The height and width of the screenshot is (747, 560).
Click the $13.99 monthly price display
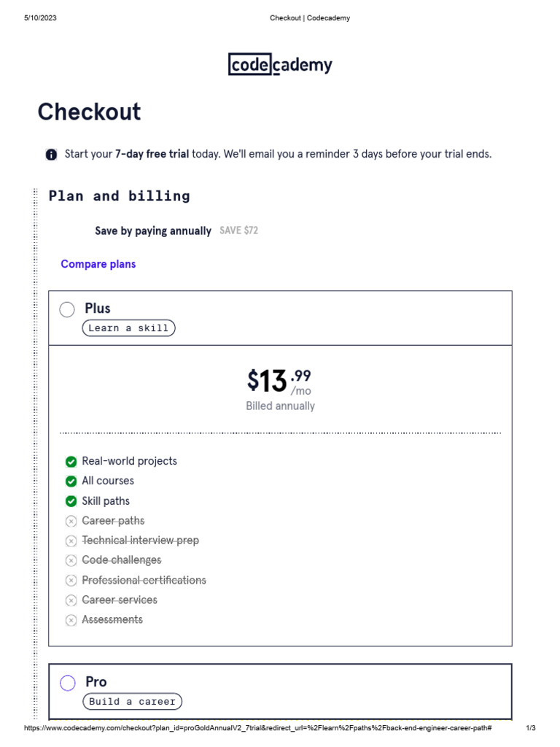click(279, 382)
